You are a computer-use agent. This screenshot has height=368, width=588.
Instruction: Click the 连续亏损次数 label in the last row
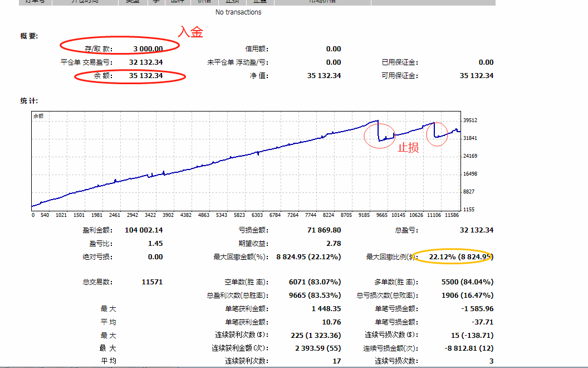click(396, 361)
